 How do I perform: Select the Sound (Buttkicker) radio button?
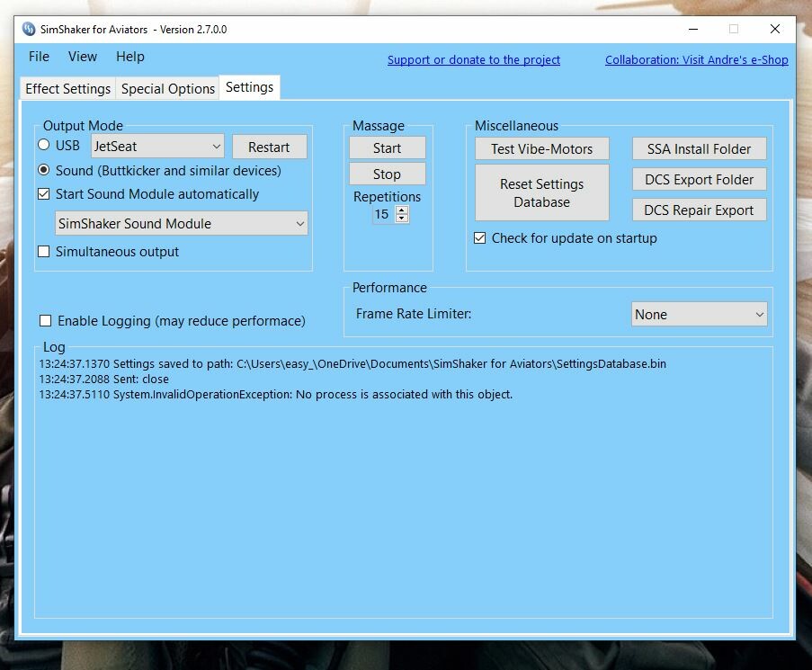[44, 170]
